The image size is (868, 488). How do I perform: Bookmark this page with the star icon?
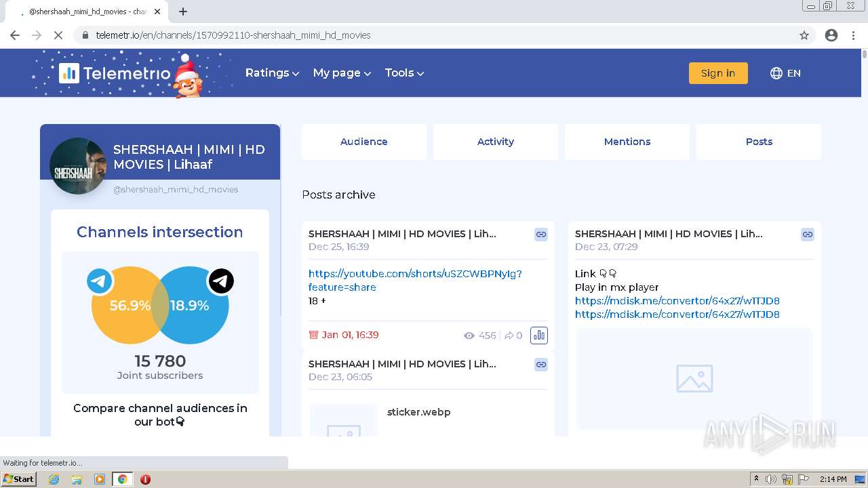coord(804,35)
